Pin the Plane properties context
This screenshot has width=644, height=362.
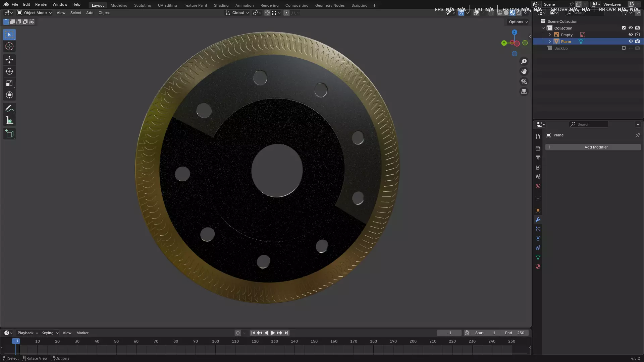pyautogui.click(x=638, y=135)
